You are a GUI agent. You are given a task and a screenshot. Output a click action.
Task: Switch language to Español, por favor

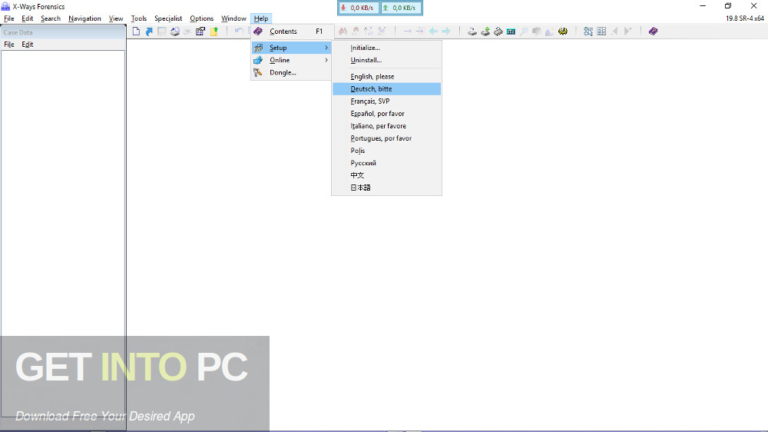(386, 114)
